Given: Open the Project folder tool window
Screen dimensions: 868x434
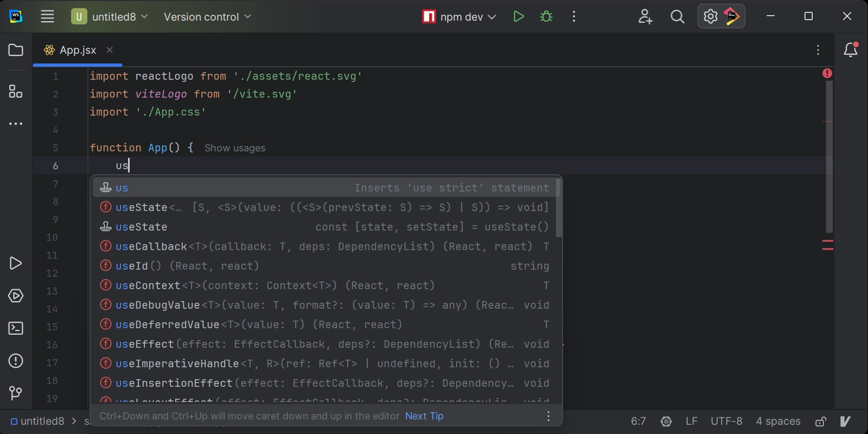Looking at the screenshot, I should tap(16, 50).
